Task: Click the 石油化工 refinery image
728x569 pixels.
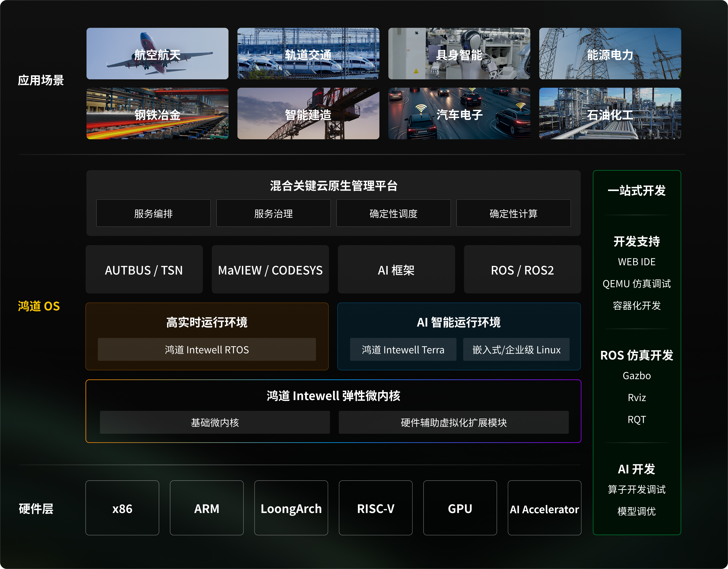Action: point(610,114)
